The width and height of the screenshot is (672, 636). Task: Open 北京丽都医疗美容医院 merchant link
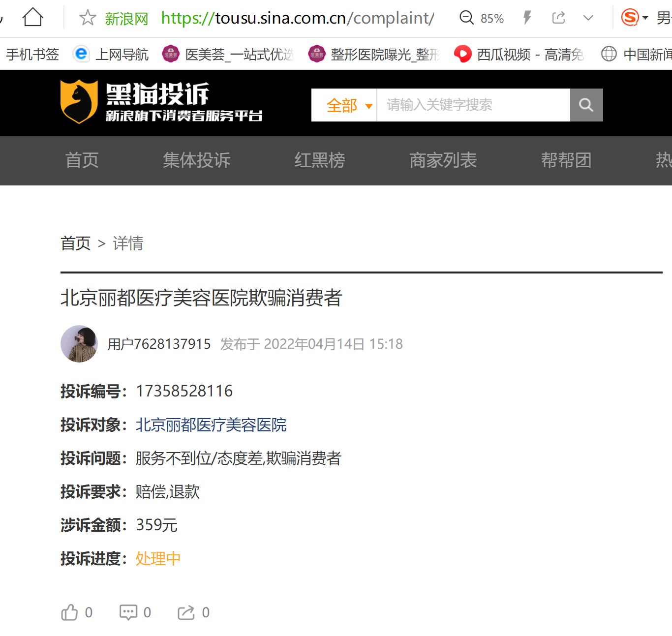211,425
